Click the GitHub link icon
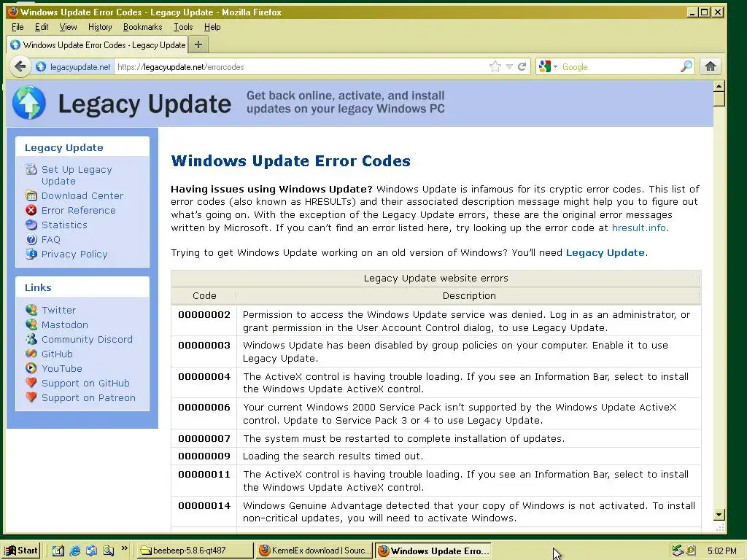Image resolution: width=747 pixels, height=560 pixels. pos(31,354)
